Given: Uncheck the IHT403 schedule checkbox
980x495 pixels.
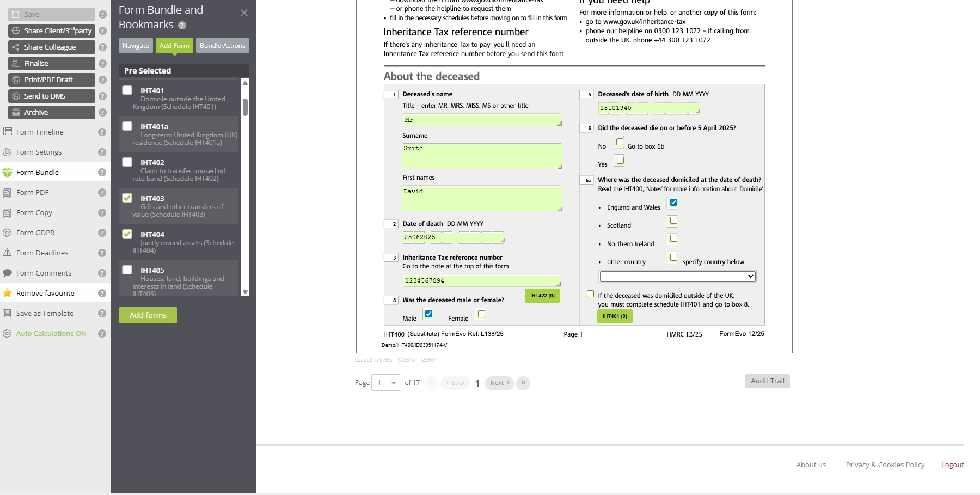Looking at the screenshot, I should tap(127, 198).
